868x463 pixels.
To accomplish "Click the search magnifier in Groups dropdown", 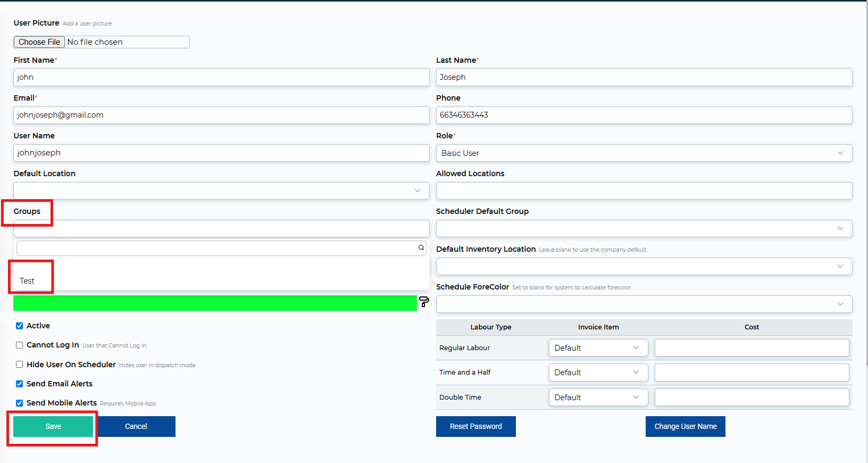I will point(421,247).
